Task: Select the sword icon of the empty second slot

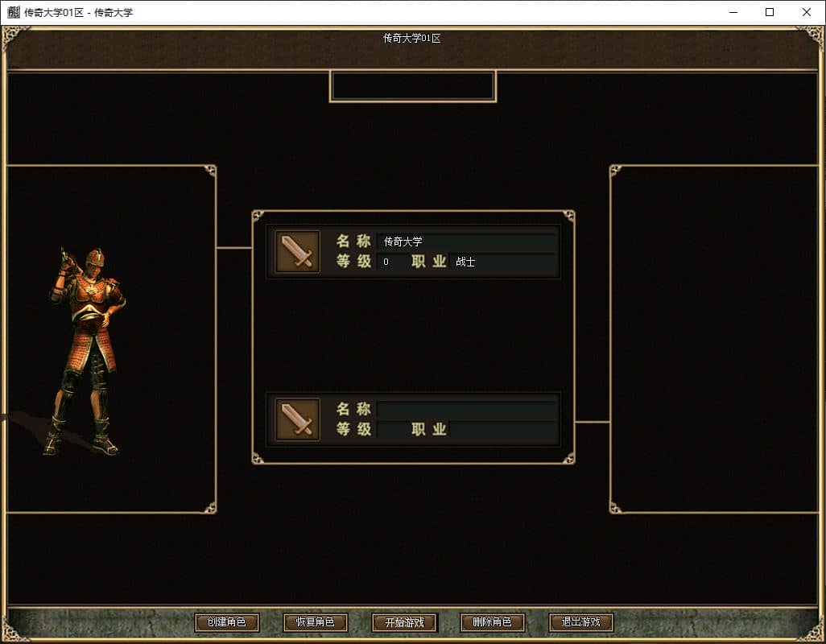Action: [298, 419]
